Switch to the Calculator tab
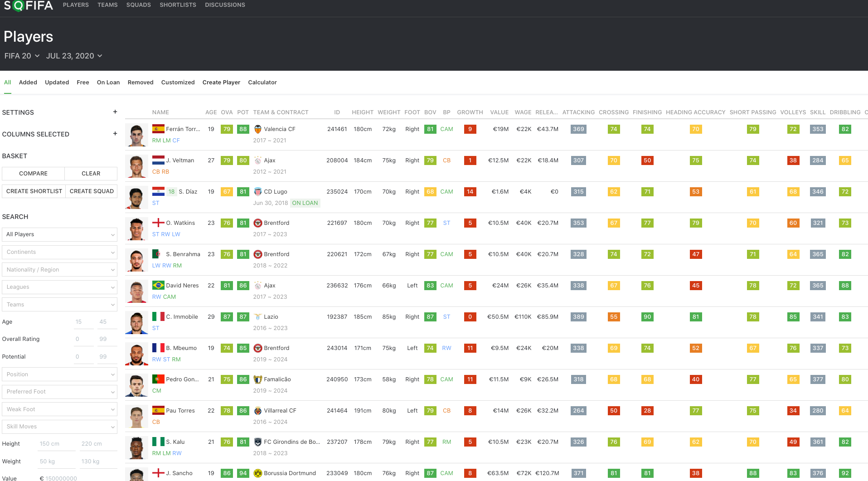Viewport: 868px width, 481px height. tap(262, 83)
